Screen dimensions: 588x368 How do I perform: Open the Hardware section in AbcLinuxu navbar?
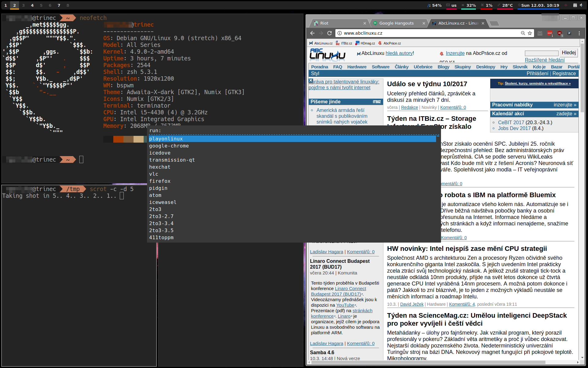356,67
